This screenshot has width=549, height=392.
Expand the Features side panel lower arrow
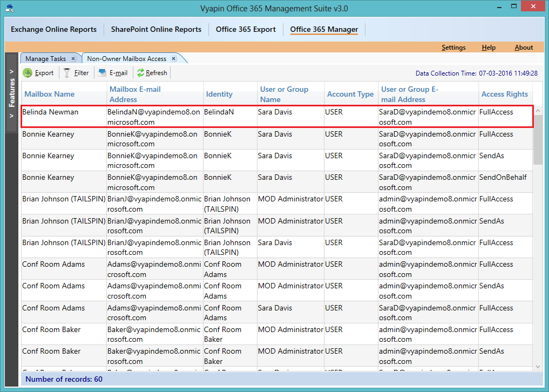coord(11,116)
